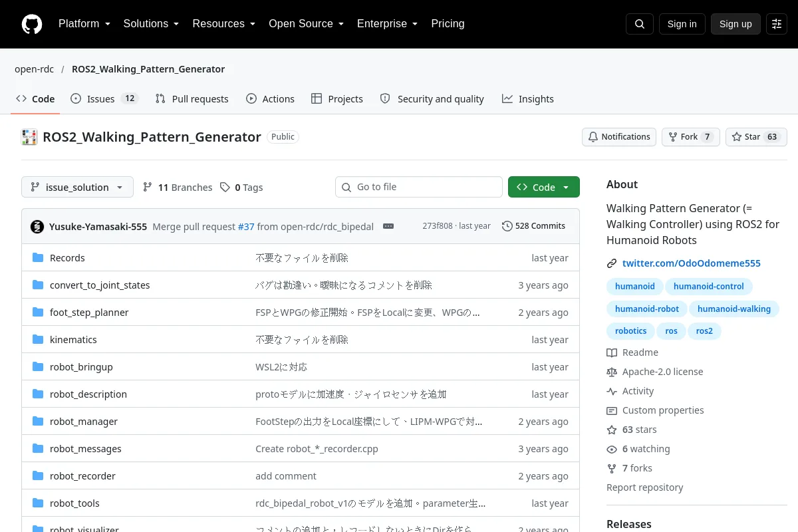
Task: Click the Sign up button
Action: [x=735, y=24]
